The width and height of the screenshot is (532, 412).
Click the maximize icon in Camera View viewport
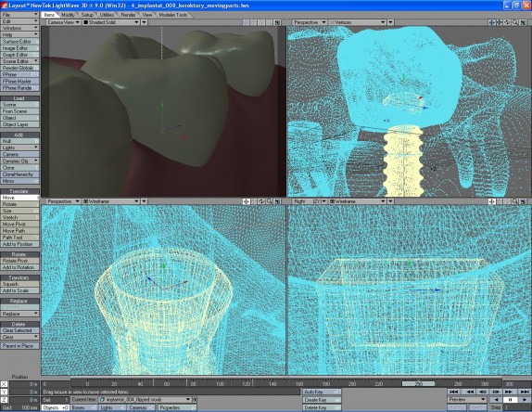tap(277, 22)
